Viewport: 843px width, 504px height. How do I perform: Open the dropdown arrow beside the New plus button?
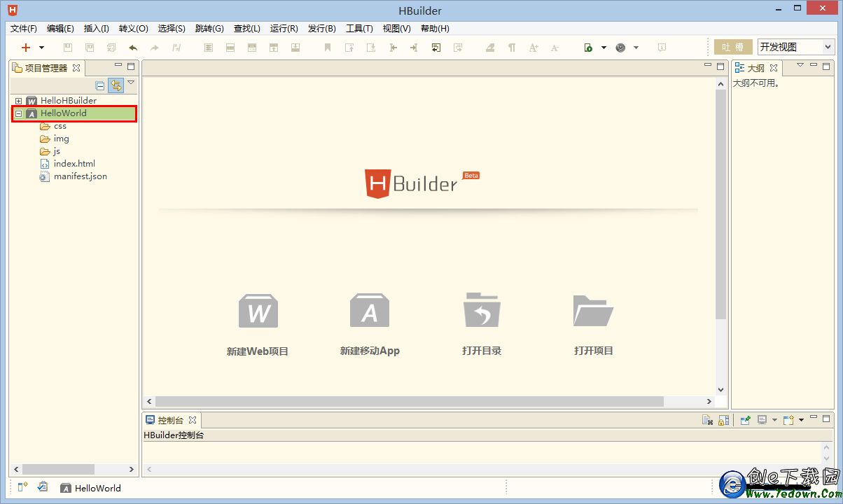click(41, 48)
